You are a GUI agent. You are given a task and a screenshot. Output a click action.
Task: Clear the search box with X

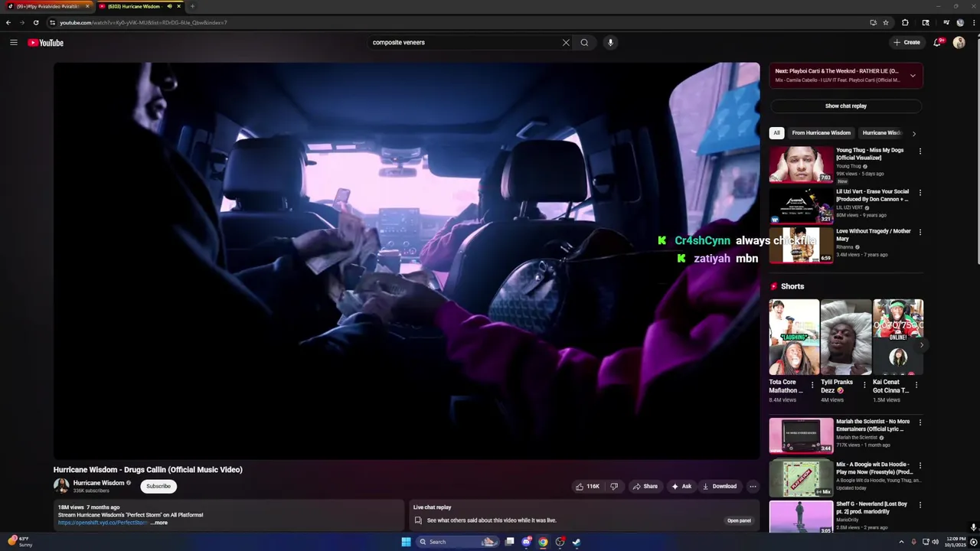(x=566, y=43)
